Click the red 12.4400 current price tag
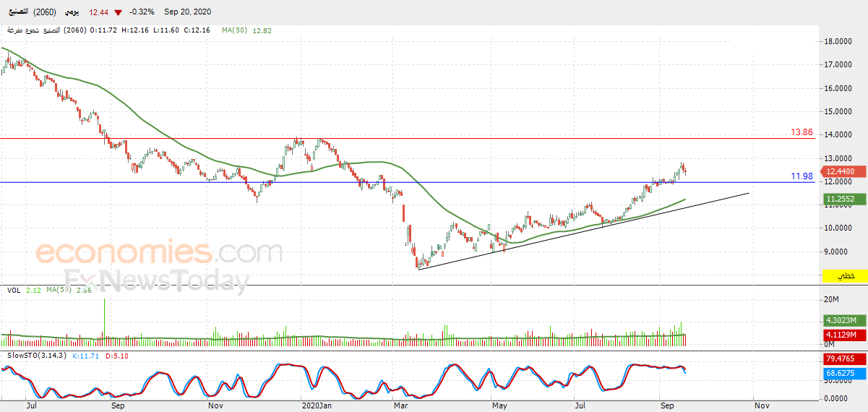Viewport: 868px width, 412px height. [839, 171]
